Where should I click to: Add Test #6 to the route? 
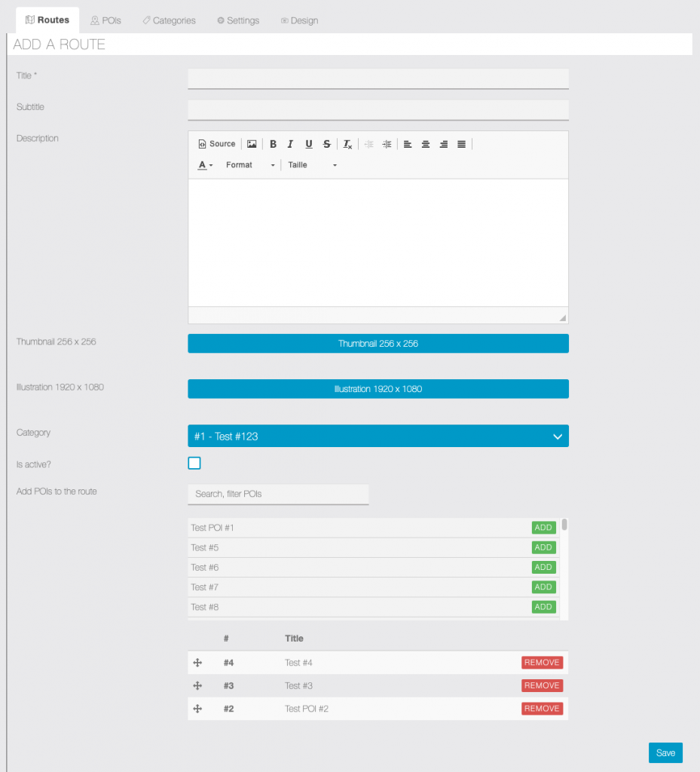tap(543, 568)
